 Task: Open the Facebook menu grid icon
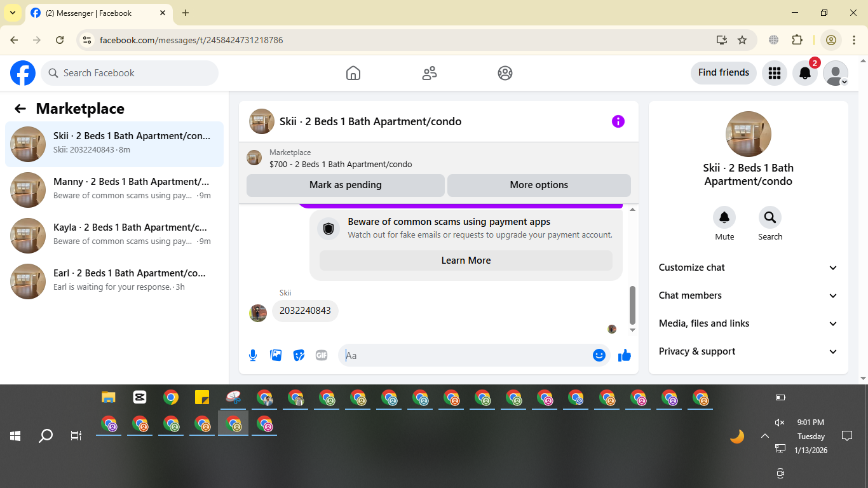click(x=774, y=73)
